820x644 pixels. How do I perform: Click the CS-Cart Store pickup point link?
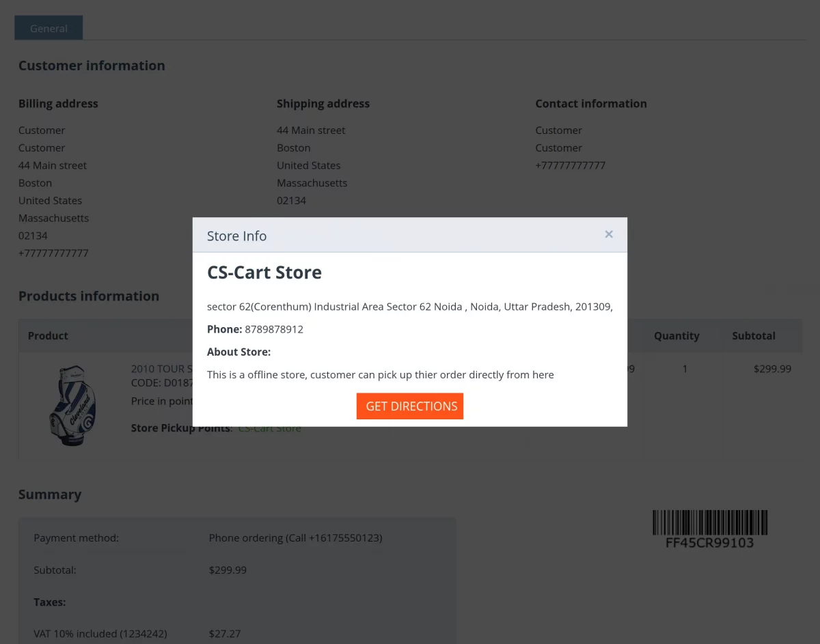click(269, 428)
